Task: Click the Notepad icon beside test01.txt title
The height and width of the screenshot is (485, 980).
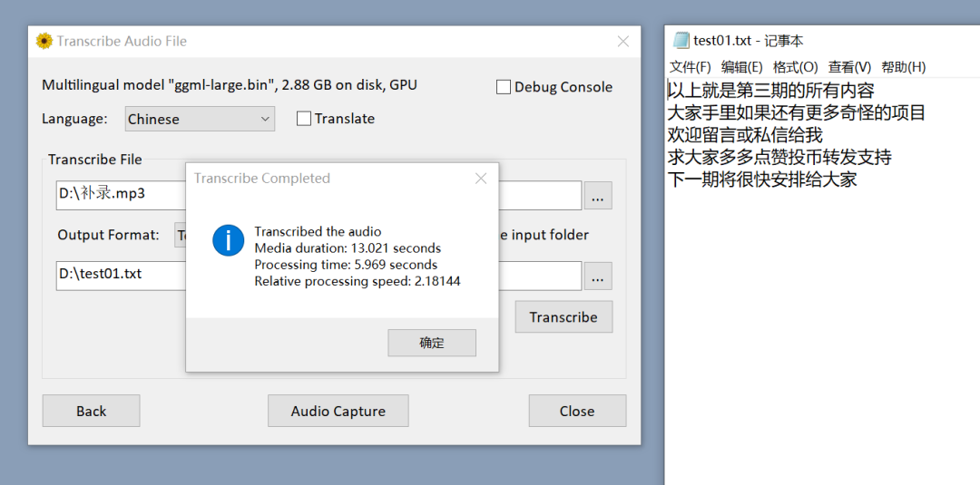Action: pos(681,41)
